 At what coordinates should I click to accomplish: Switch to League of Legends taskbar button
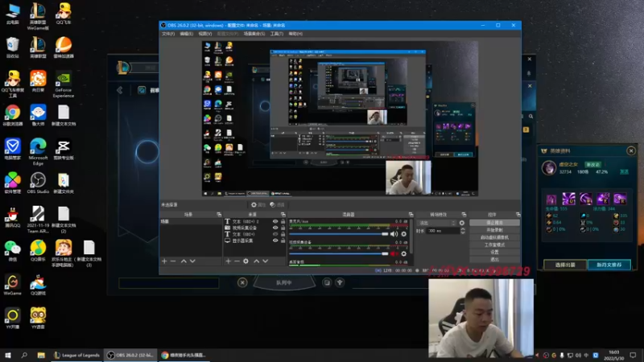76,355
